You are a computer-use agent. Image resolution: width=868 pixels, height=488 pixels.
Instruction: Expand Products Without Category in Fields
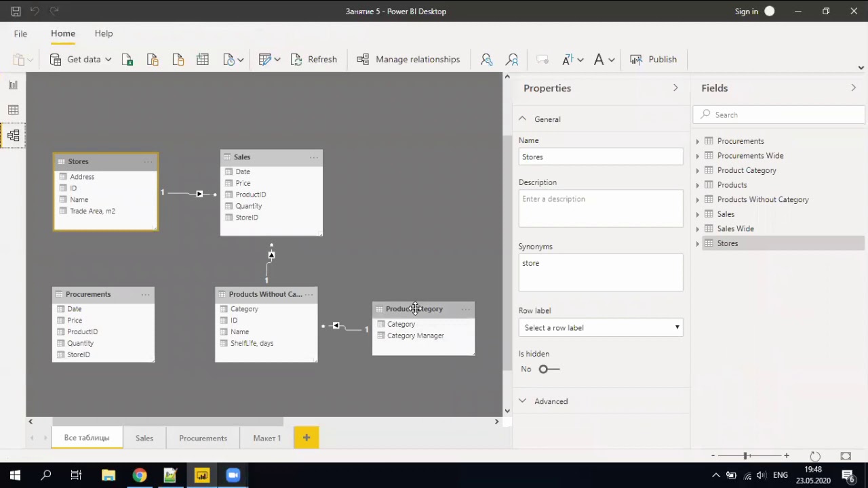pyautogui.click(x=698, y=199)
